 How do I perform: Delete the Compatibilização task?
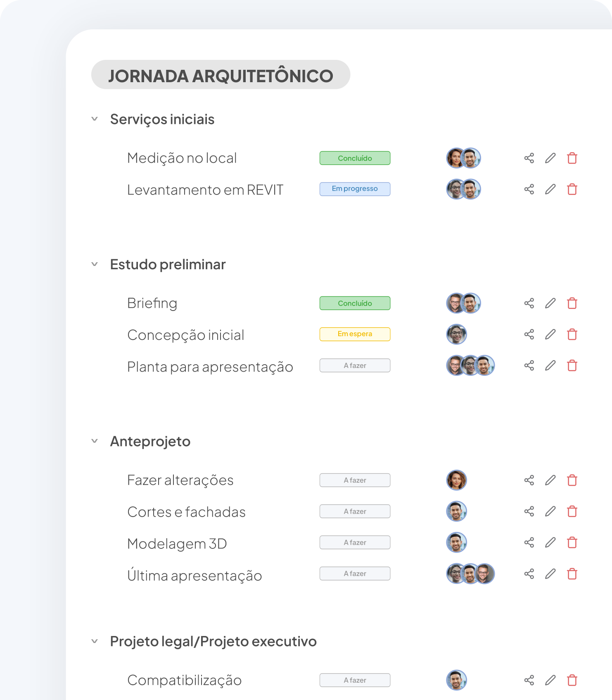pos(572,680)
